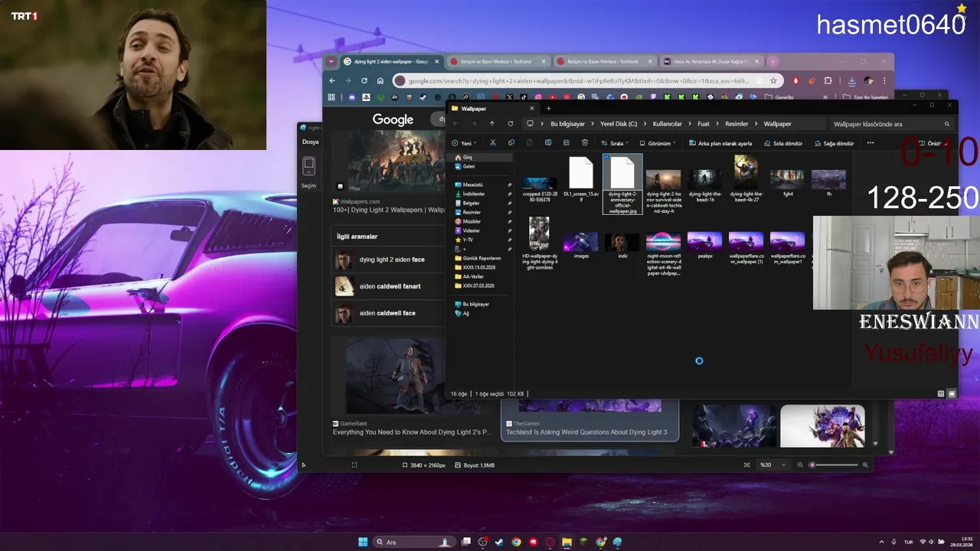Open the GameRant Dying Light 2 article link
The image size is (980, 551).
412,432
